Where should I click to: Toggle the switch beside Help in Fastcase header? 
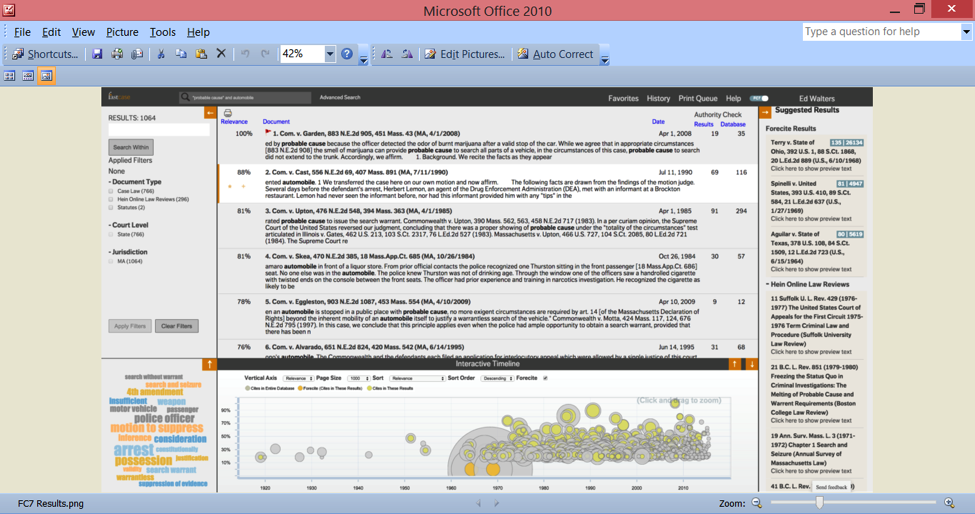tap(759, 98)
